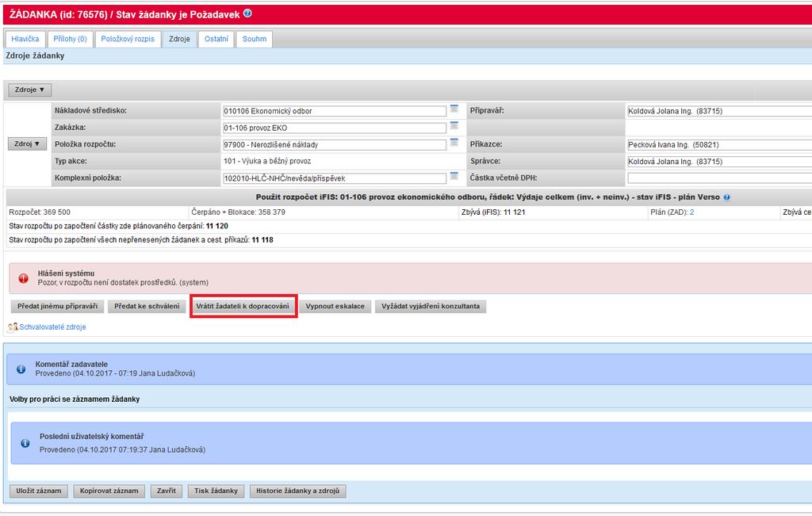
Task: Open the lookup icon next to Zakázka field
Action: click(x=454, y=125)
